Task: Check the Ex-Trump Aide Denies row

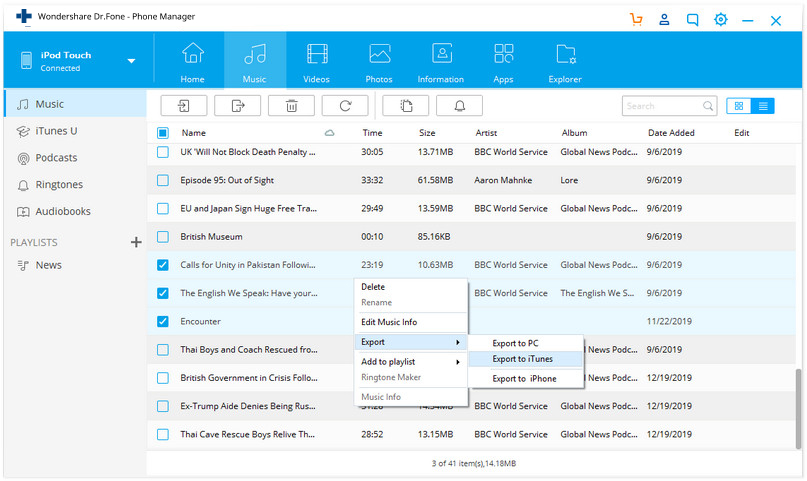Action: point(163,407)
